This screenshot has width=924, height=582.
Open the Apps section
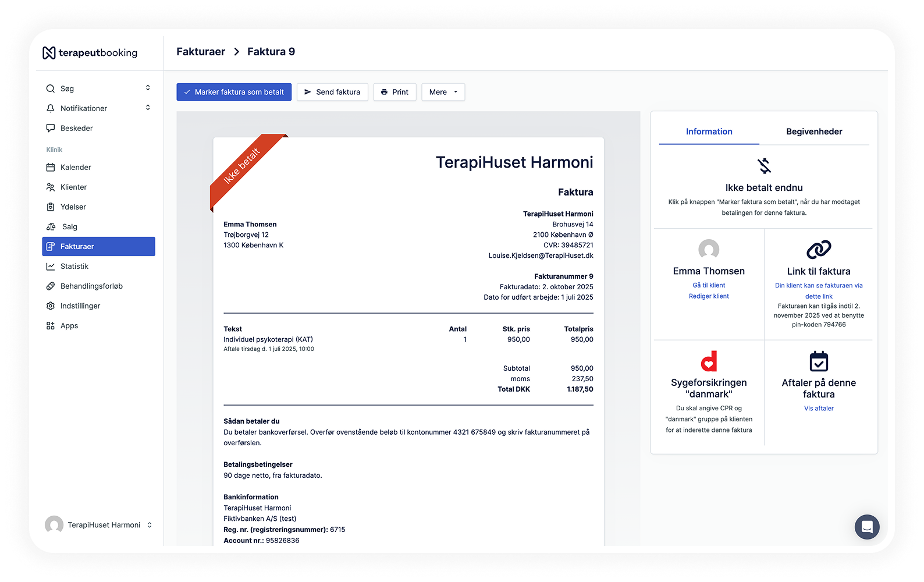pos(69,326)
